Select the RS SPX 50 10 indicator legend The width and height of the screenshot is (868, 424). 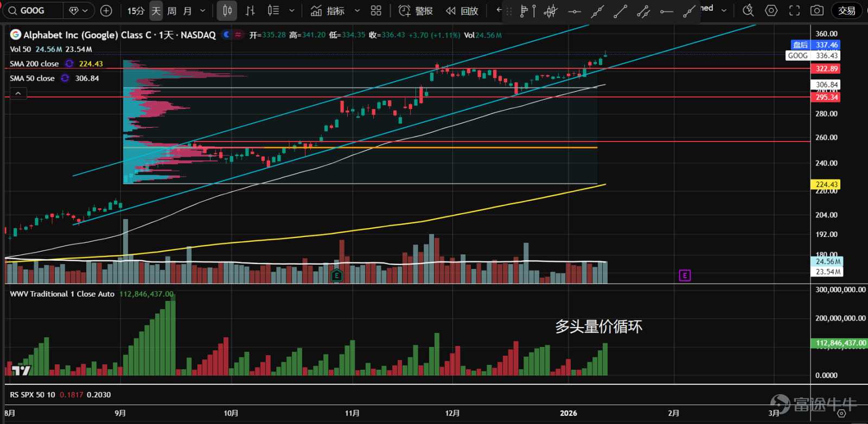(x=33, y=395)
